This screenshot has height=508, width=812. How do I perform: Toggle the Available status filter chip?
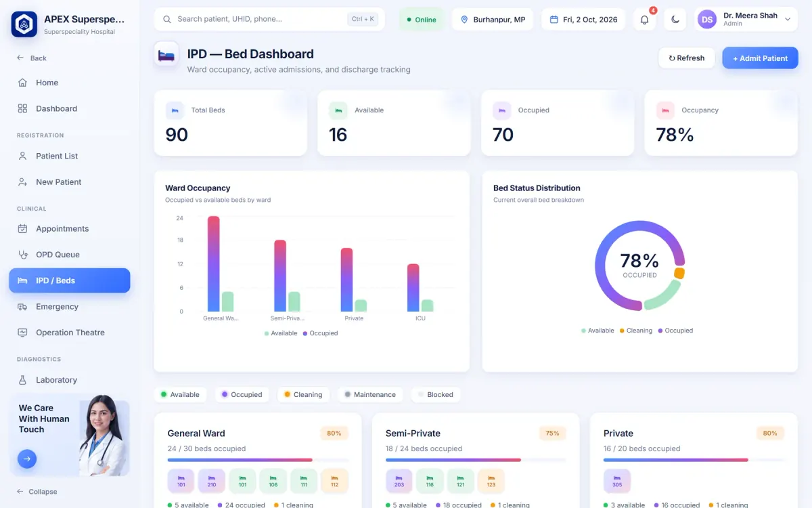click(x=180, y=394)
